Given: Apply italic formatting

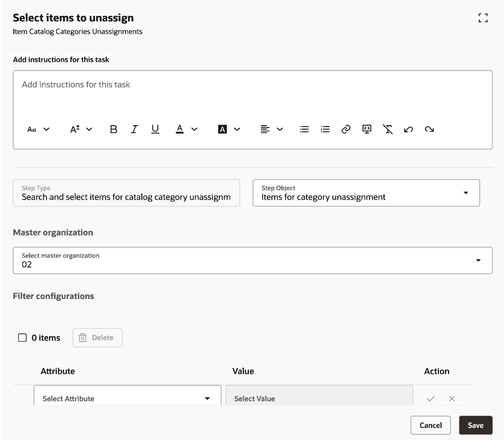Looking at the screenshot, I should [134, 129].
